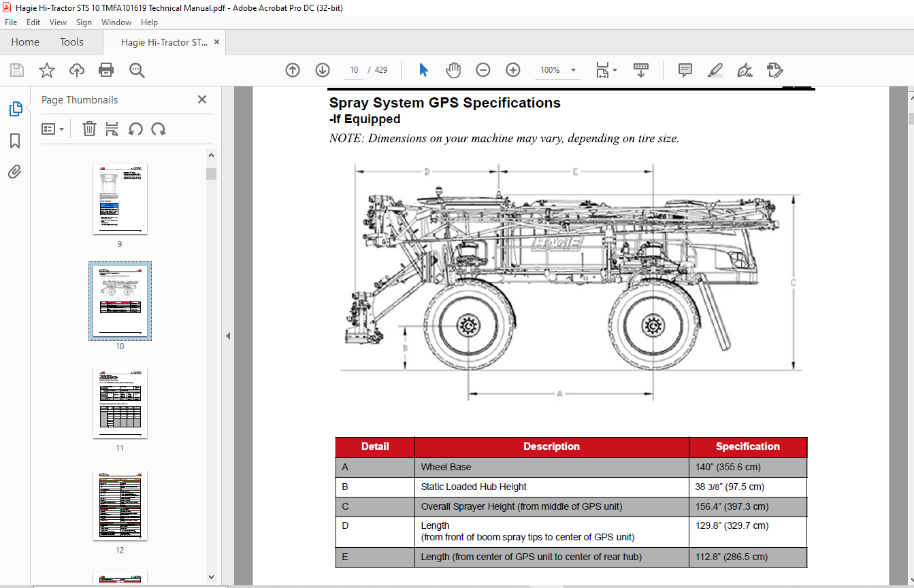Open the Edit menu
The height and width of the screenshot is (588, 914).
point(33,22)
